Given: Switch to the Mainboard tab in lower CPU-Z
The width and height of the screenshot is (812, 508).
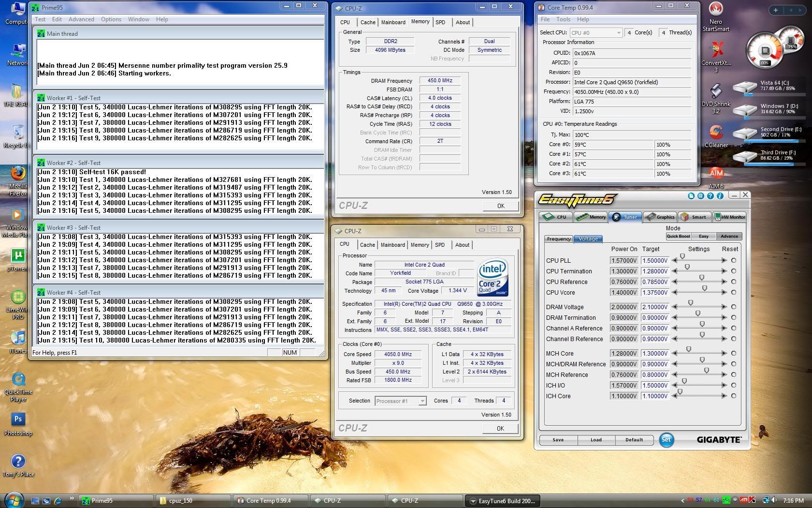Looking at the screenshot, I should click(393, 245).
